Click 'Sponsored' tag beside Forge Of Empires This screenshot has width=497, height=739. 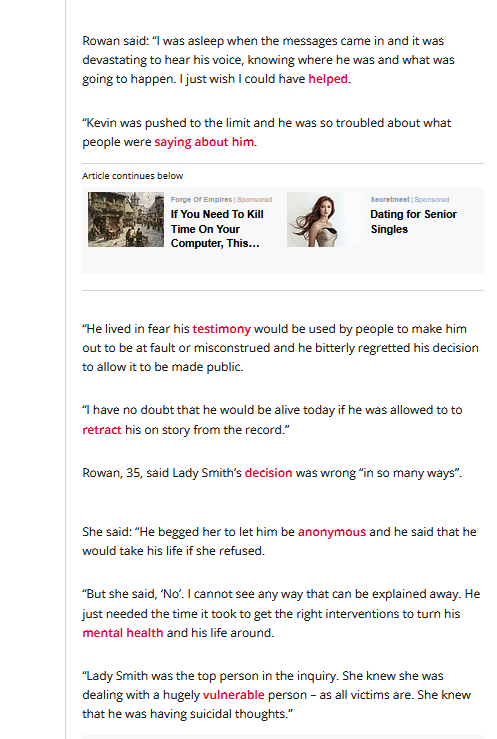[254, 200]
